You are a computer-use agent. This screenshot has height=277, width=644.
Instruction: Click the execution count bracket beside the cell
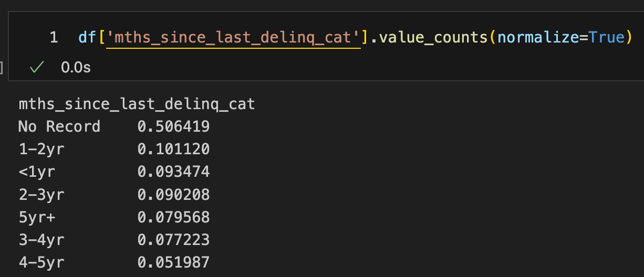tap(2, 68)
